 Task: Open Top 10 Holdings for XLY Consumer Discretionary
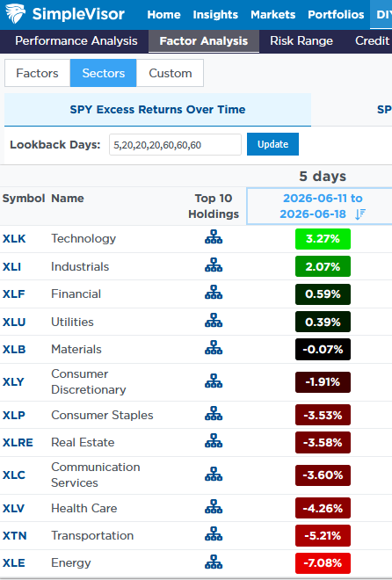pyautogui.click(x=214, y=381)
